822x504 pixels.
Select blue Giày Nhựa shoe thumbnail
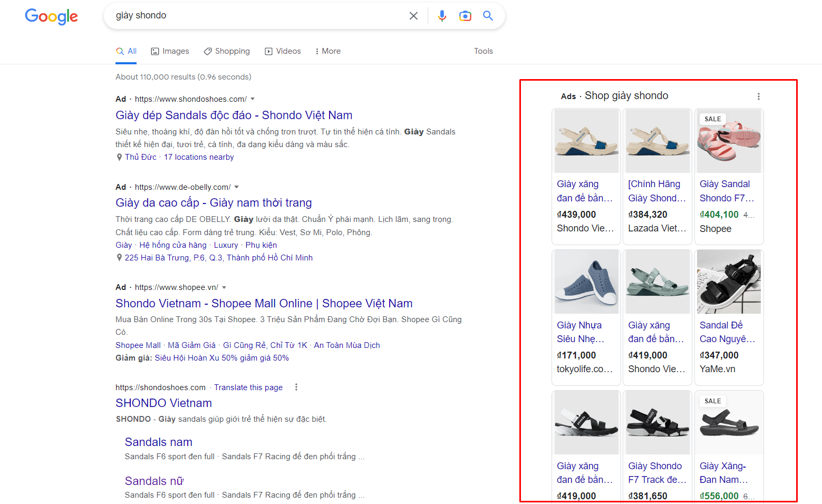coord(586,282)
